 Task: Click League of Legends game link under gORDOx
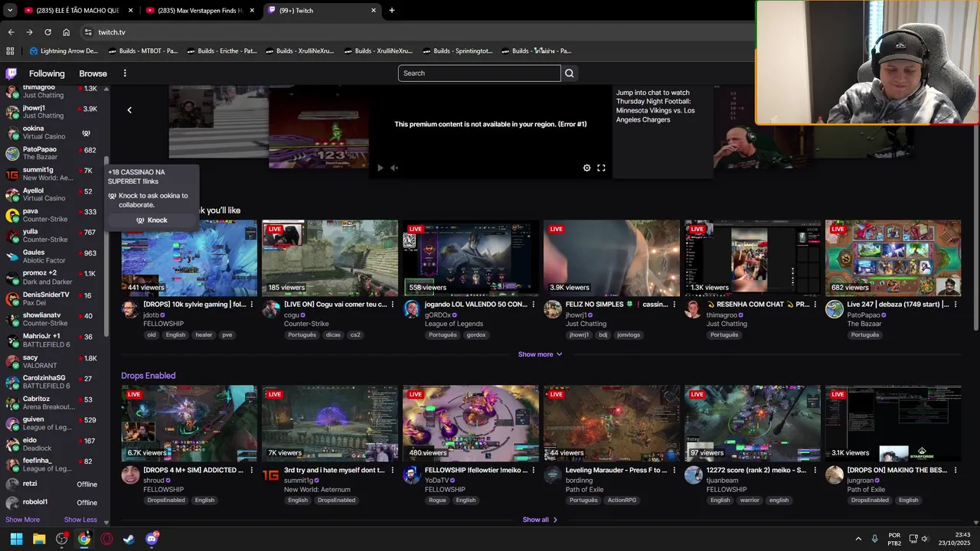click(454, 324)
